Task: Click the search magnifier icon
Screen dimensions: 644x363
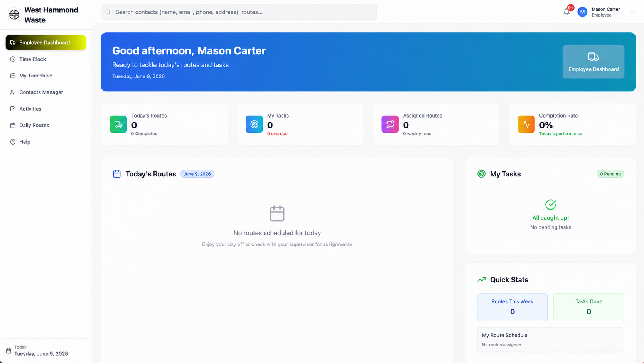Action: tap(108, 12)
